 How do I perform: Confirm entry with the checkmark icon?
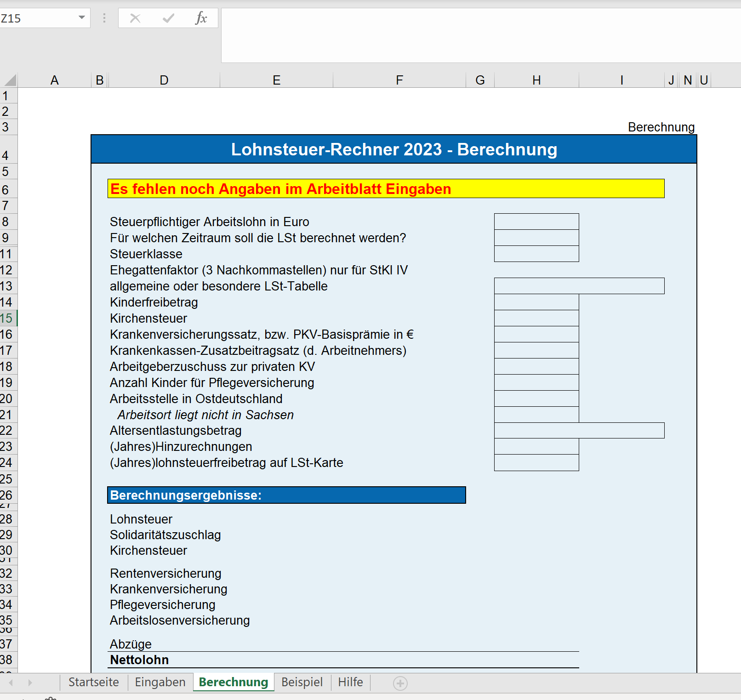point(168,18)
